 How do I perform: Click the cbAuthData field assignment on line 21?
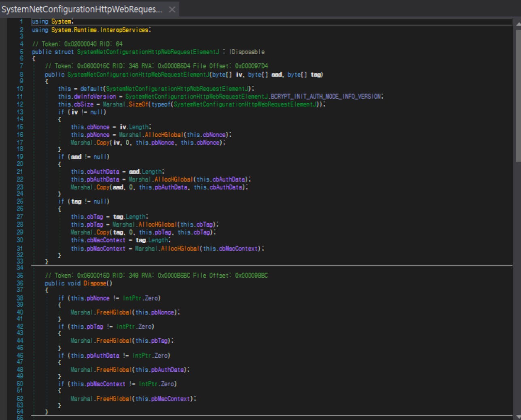(103, 172)
